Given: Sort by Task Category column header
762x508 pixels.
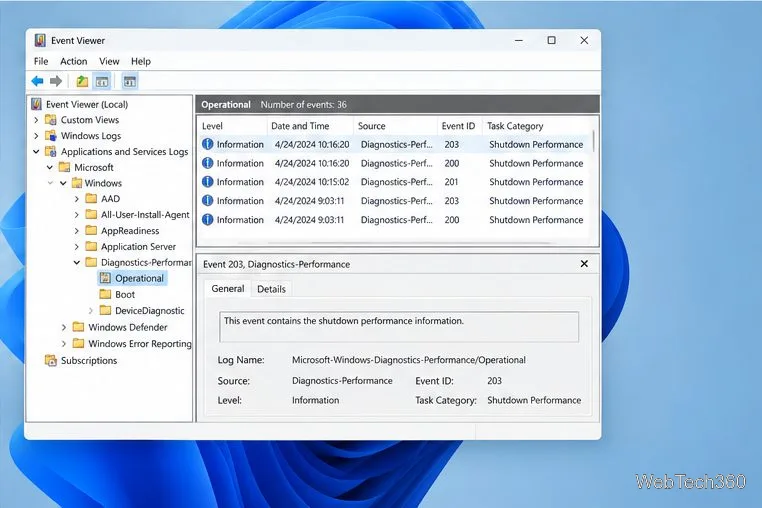Looking at the screenshot, I should [x=537, y=126].
